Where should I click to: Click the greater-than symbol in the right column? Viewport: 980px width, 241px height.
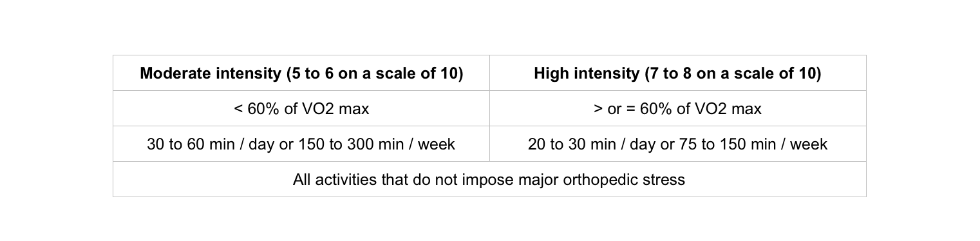click(598, 109)
